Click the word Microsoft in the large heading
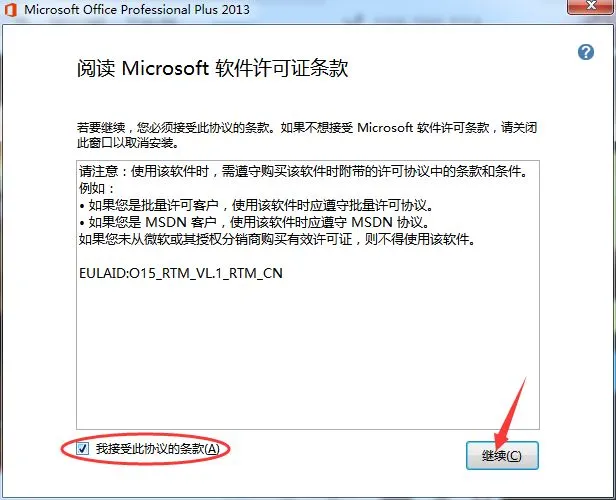 (165, 68)
